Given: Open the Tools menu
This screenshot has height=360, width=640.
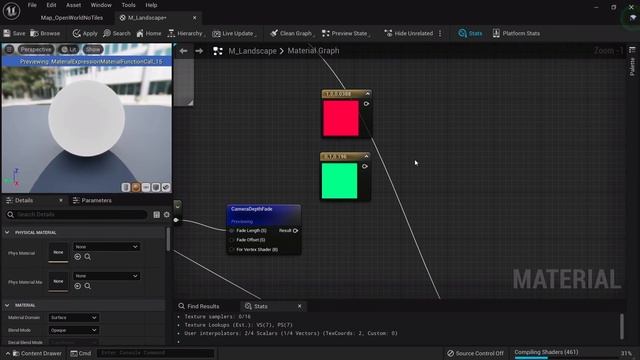Looking at the screenshot, I should [x=128, y=5].
